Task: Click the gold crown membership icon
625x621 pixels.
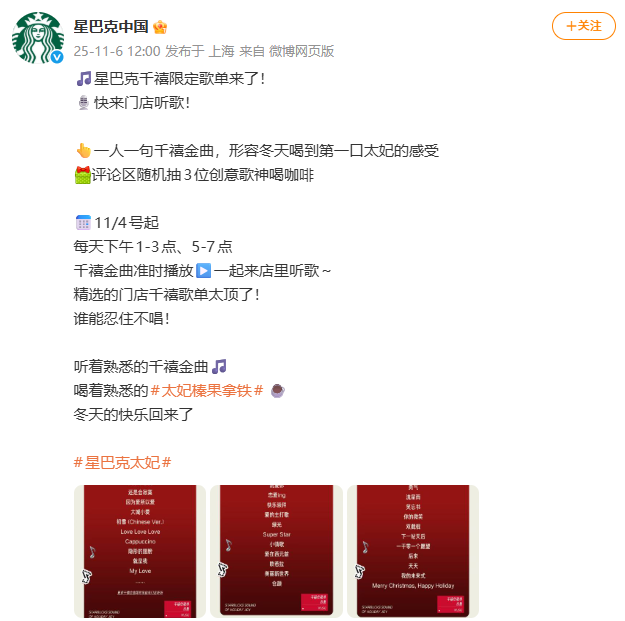Action: [160, 27]
